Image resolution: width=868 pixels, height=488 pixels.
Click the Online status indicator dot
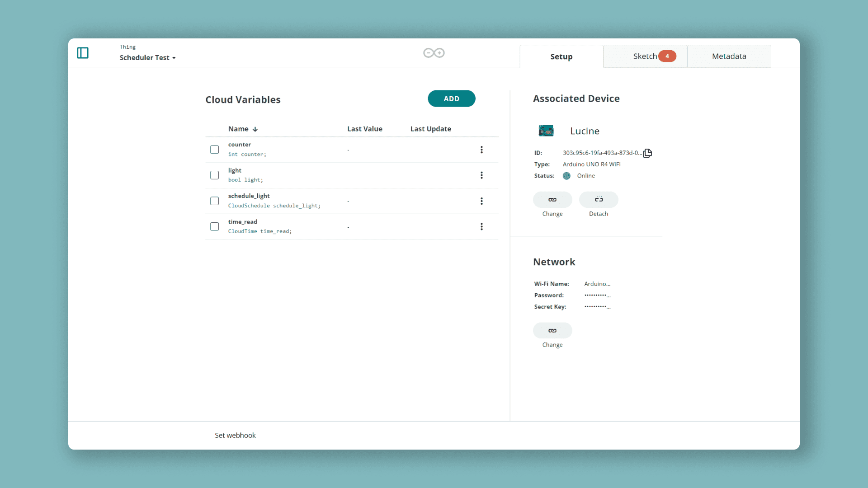pos(566,176)
